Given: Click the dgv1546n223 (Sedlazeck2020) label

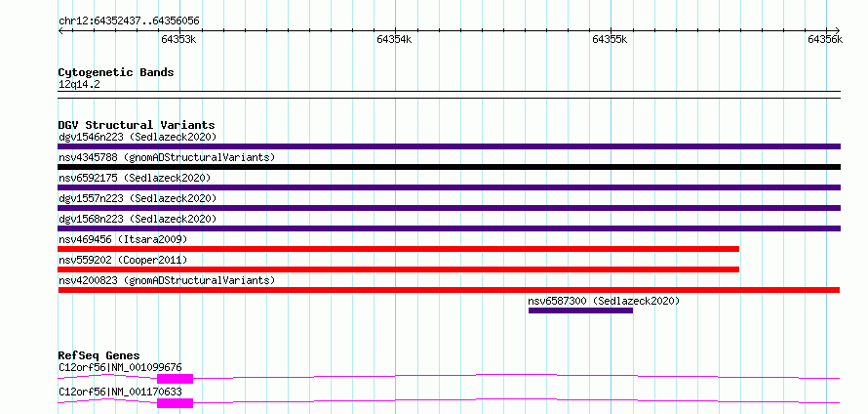Looking at the screenshot, I should [x=138, y=137].
